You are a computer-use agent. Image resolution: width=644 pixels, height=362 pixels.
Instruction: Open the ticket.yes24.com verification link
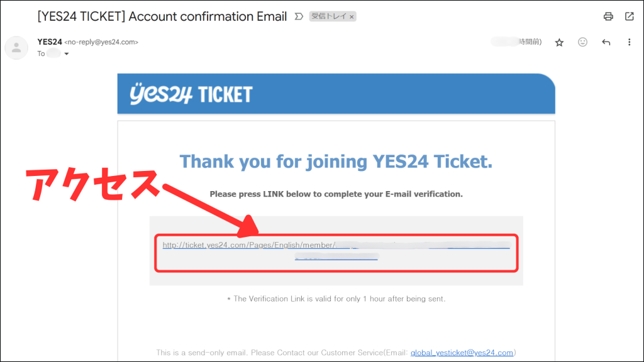[x=248, y=245]
